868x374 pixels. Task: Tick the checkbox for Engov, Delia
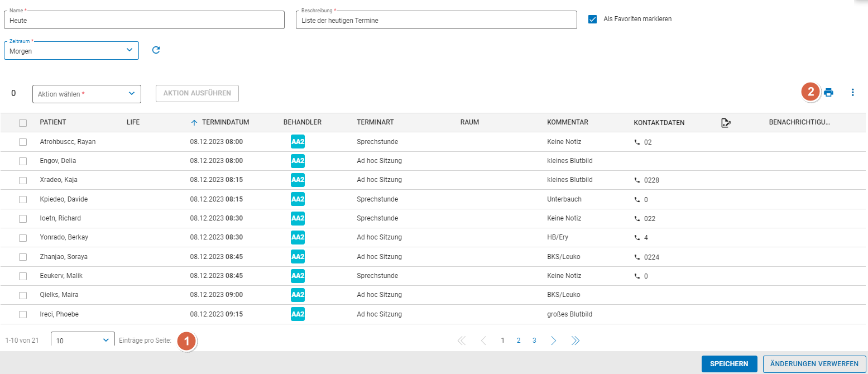(23, 161)
